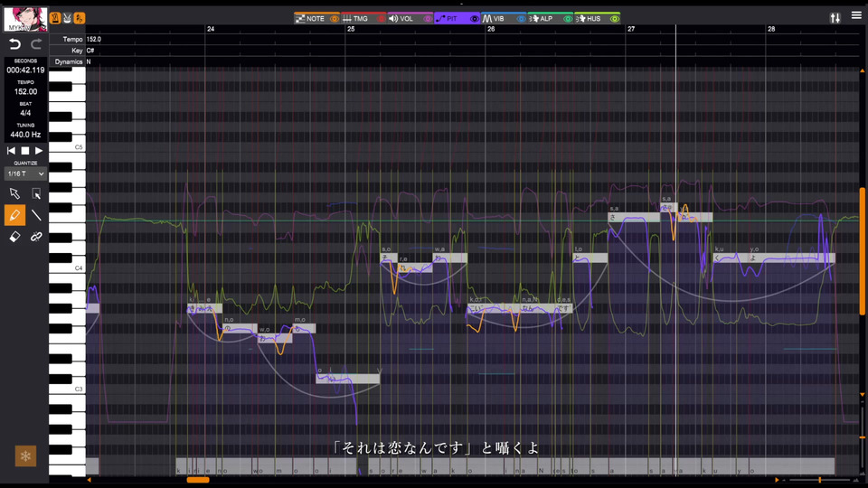Click the beat value 4/4
Viewport: 868px width, 488px height.
(x=25, y=113)
